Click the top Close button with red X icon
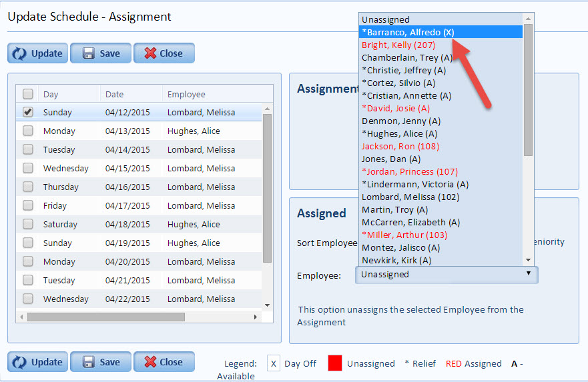Image resolution: width=588 pixels, height=382 pixels. [x=164, y=53]
